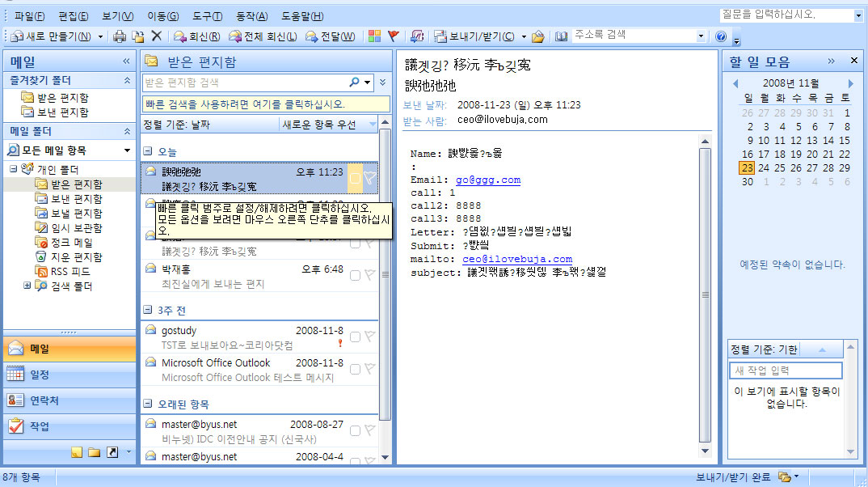
Task: Open the 파일 menu
Action: pos(29,16)
